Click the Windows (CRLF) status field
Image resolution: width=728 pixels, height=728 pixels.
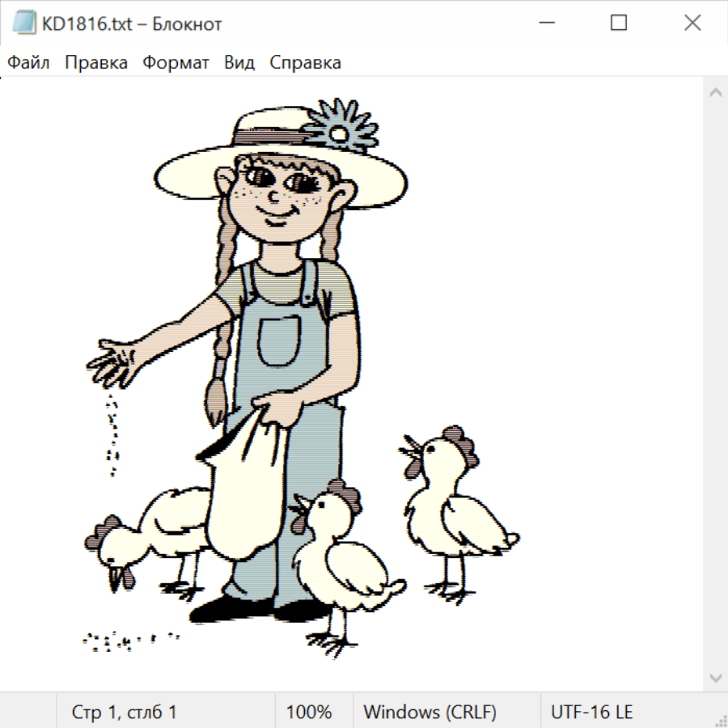pos(430,712)
